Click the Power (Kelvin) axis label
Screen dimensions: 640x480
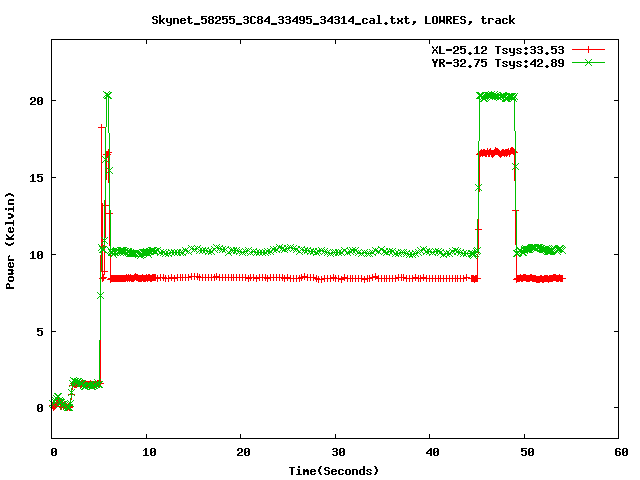(10, 241)
